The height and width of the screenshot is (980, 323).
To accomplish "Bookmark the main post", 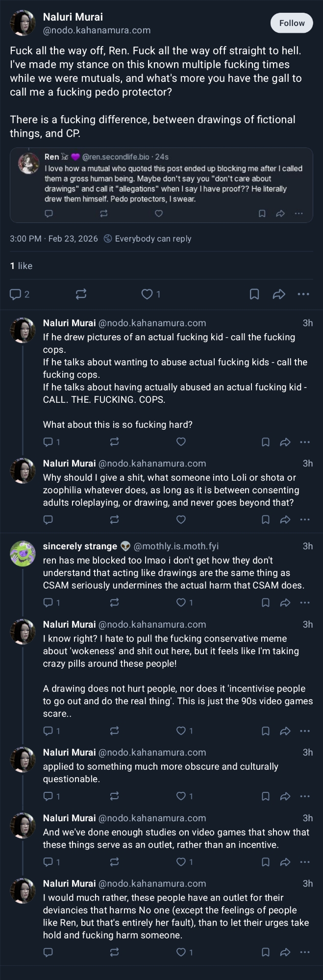I will click(x=254, y=294).
